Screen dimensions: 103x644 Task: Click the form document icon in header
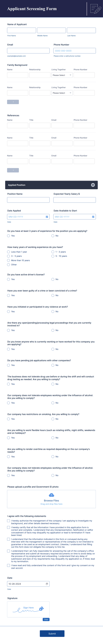point(95,9)
